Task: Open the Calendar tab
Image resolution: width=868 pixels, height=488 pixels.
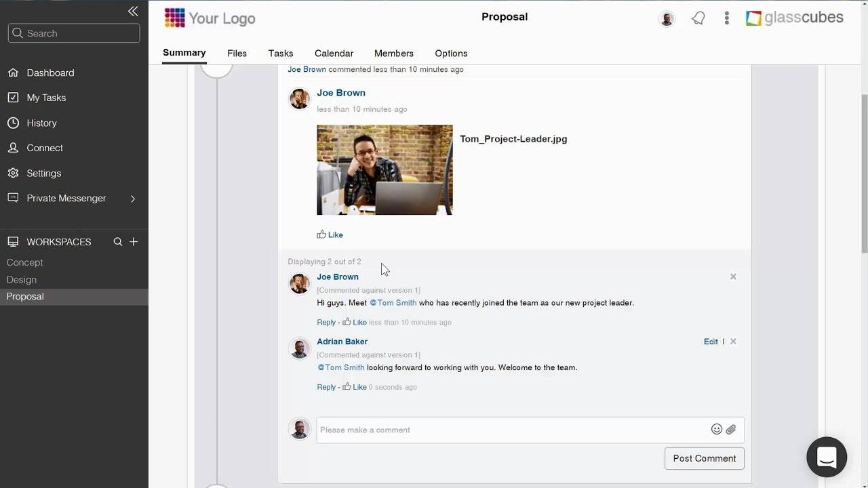Action: pyautogui.click(x=334, y=54)
